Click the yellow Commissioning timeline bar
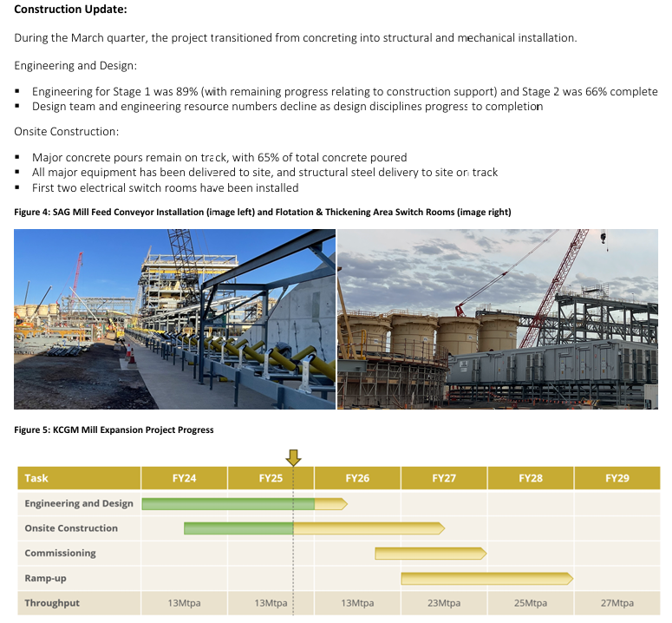Viewport: 672px width, 623px height. click(429, 554)
